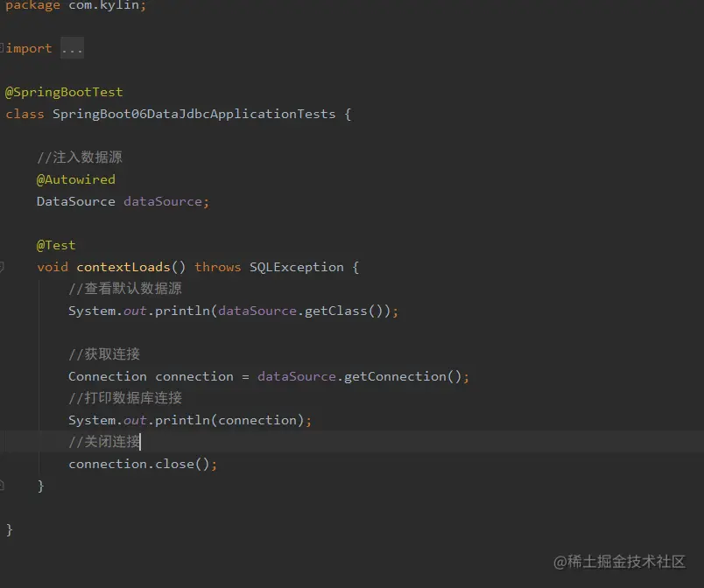704x588 pixels.
Task: Click 'getConnection()' method call
Action: (403, 376)
